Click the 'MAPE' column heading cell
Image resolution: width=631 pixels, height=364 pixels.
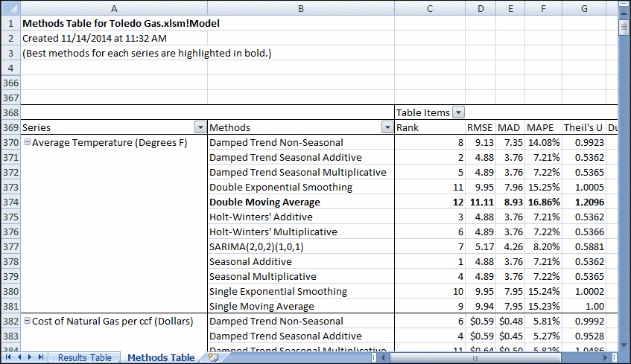point(543,127)
